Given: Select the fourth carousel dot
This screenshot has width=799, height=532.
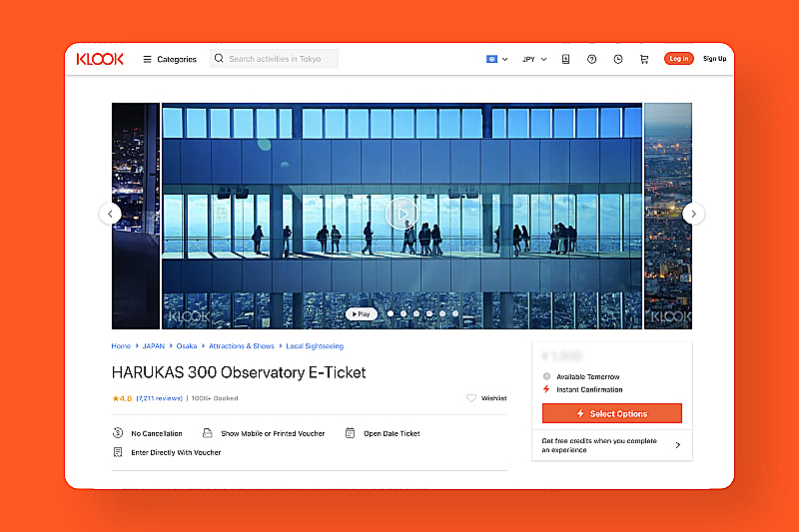Looking at the screenshot, I should coord(429,313).
